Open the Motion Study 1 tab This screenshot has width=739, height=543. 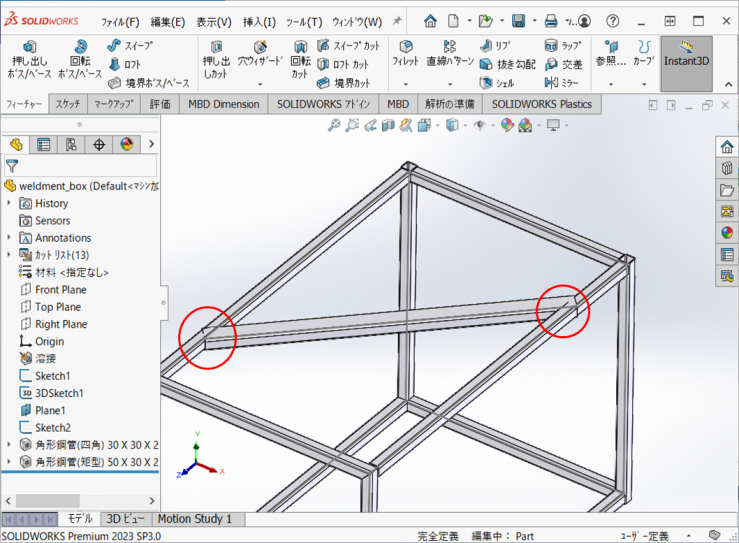(x=194, y=519)
